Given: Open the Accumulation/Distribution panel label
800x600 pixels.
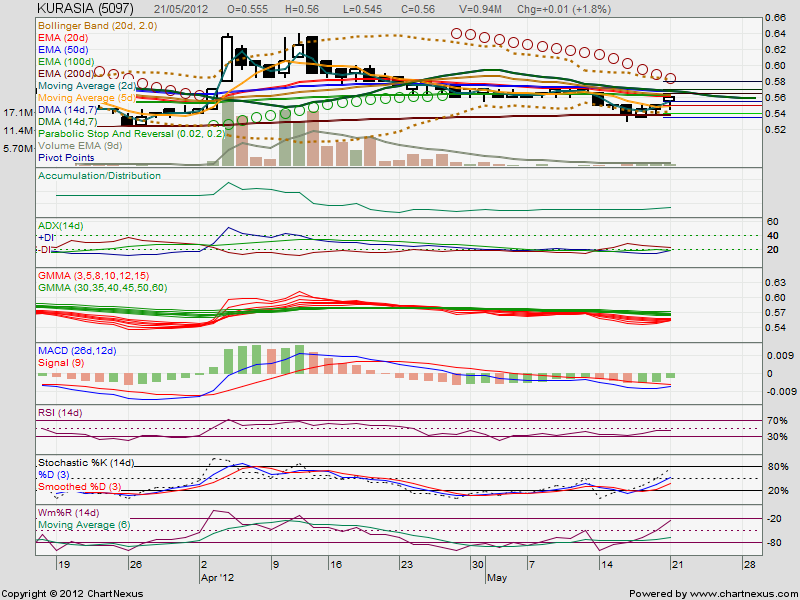Looking at the screenshot, I should (x=99, y=174).
